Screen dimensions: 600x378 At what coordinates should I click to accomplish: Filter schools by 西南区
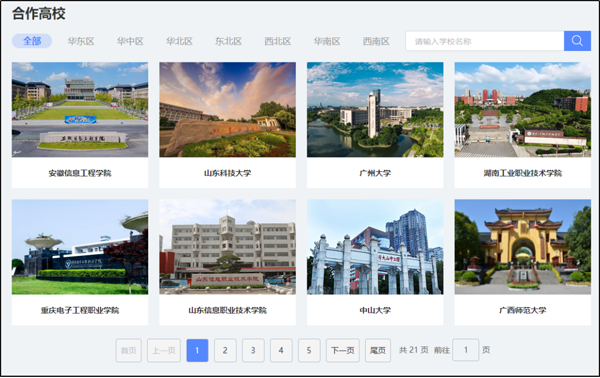pos(376,41)
